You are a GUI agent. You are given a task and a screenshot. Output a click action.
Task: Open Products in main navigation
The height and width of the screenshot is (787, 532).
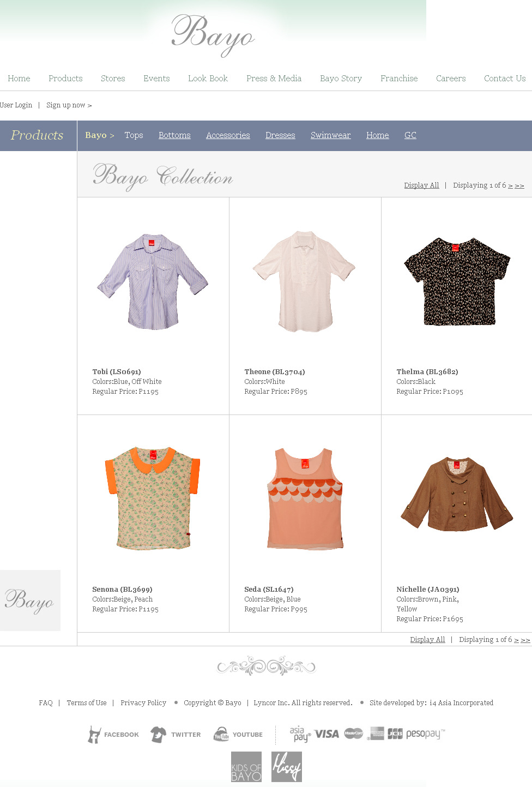[65, 79]
